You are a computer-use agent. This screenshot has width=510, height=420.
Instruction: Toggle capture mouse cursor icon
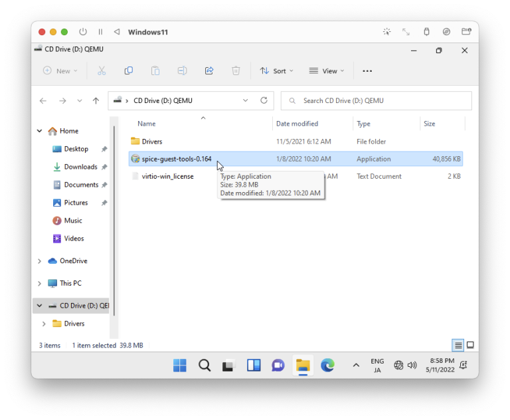pos(386,32)
